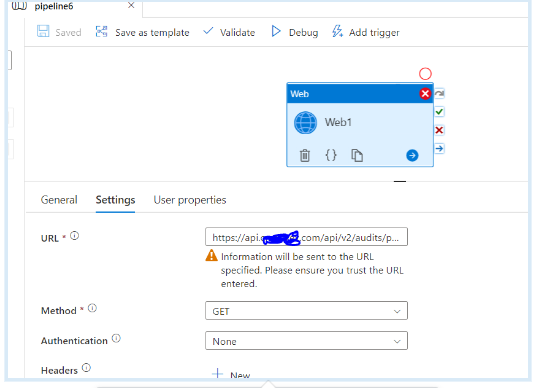Open the Authentication dropdown showing None
Screen dimensions: 537x388
pyautogui.click(x=306, y=340)
